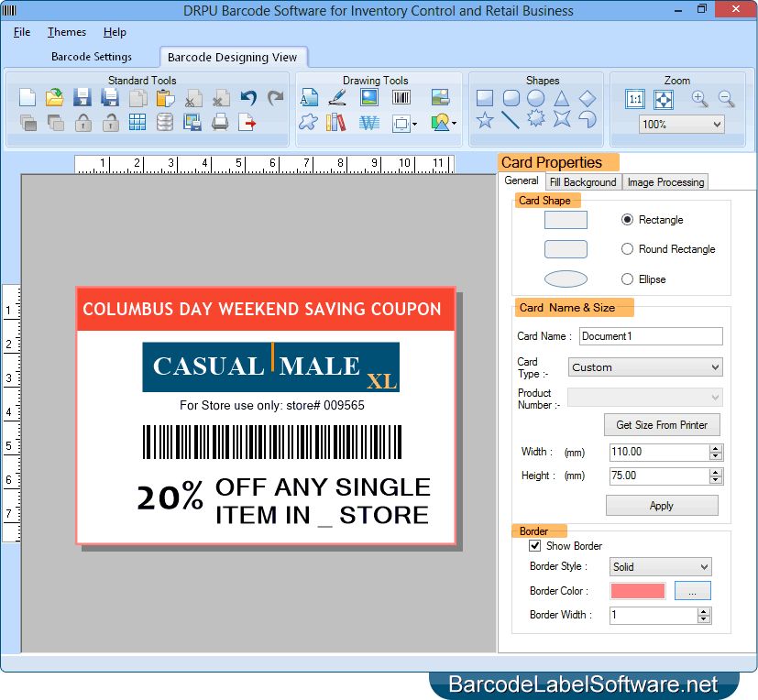Set zoom to actual 1:1 size
This screenshot has height=700, width=758.
pos(635,100)
